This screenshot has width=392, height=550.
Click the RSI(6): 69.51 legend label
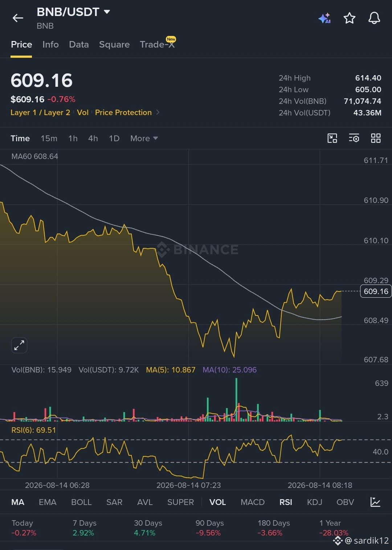(34, 430)
